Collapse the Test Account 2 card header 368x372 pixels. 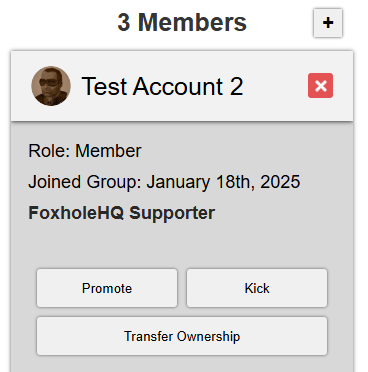tap(182, 86)
